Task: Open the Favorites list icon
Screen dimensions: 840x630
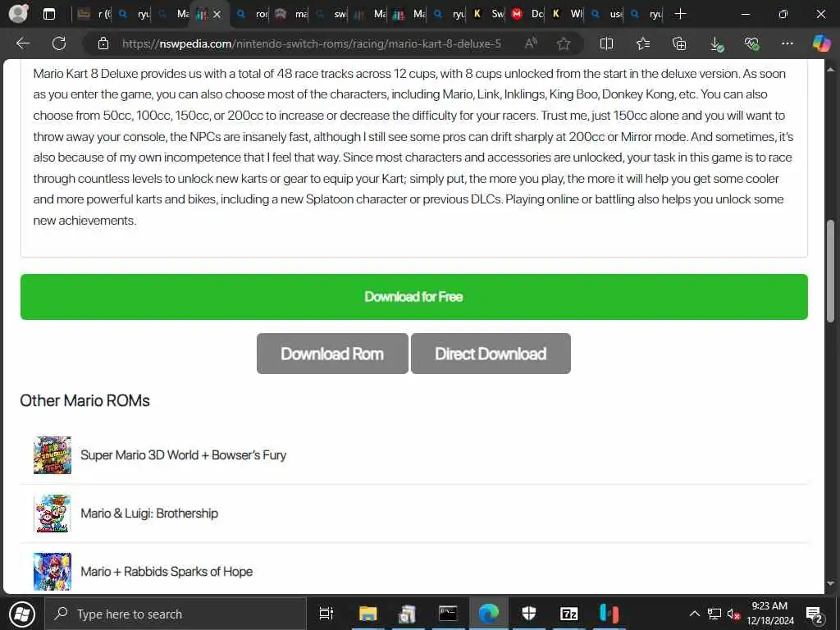Action: click(643, 43)
